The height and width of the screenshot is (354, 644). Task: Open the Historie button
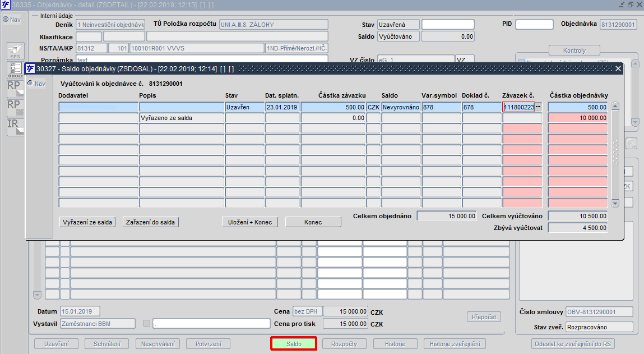(x=395, y=344)
